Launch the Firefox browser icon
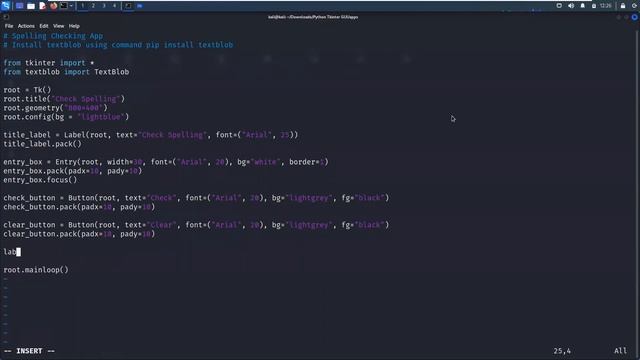This screenshot has height=360, width=640. pyautogui.click(x=53, y=6)
